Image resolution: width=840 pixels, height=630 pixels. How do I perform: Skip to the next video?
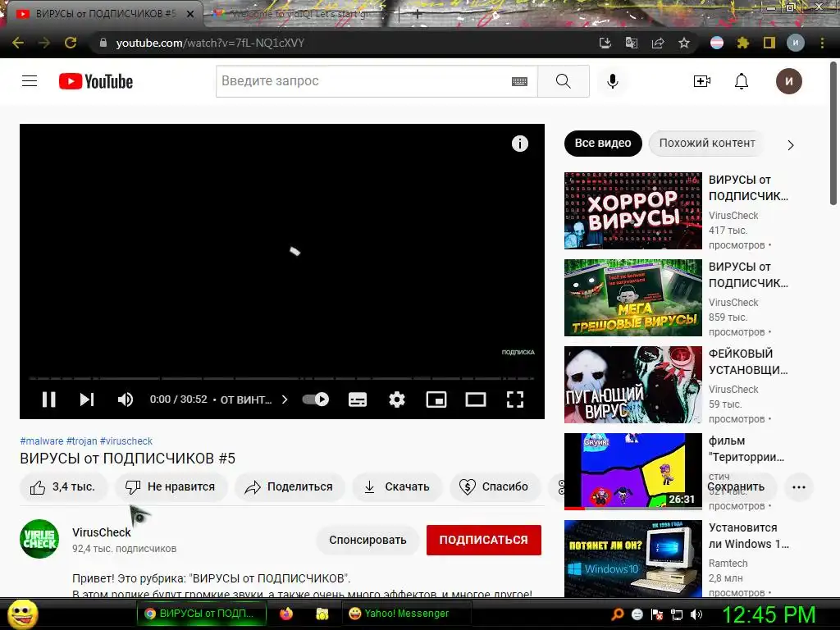[87, 399]
